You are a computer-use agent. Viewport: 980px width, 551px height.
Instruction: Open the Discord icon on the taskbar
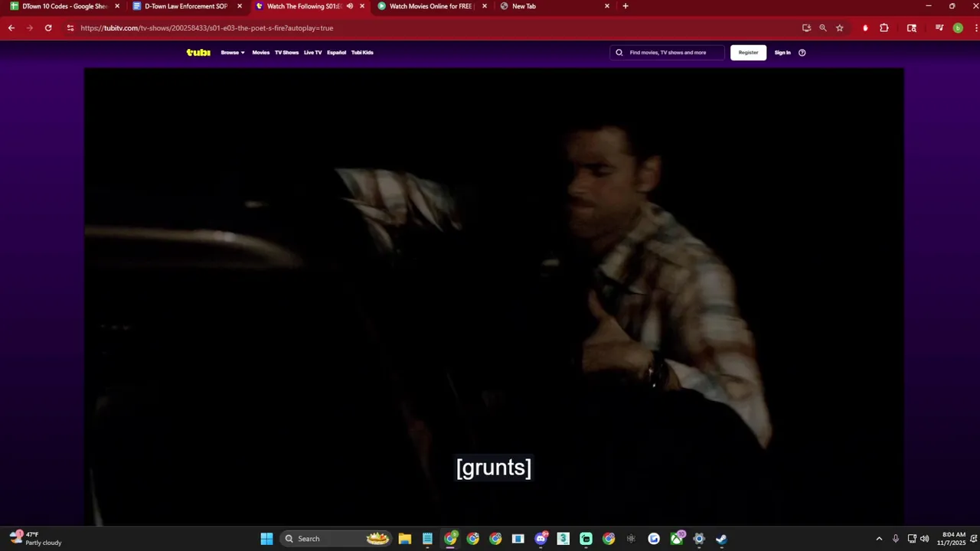(x=541, y=539)
